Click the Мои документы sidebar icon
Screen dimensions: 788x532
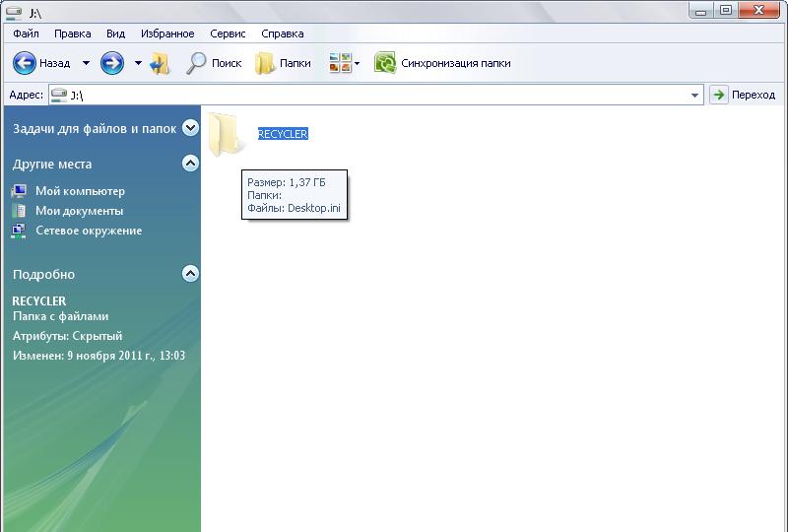(19, 211)
